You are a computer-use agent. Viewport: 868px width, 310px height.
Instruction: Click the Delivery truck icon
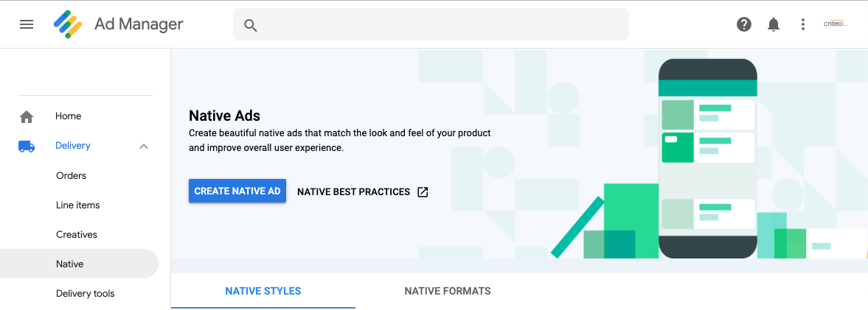pyautogui.click(x=27, y=146)
